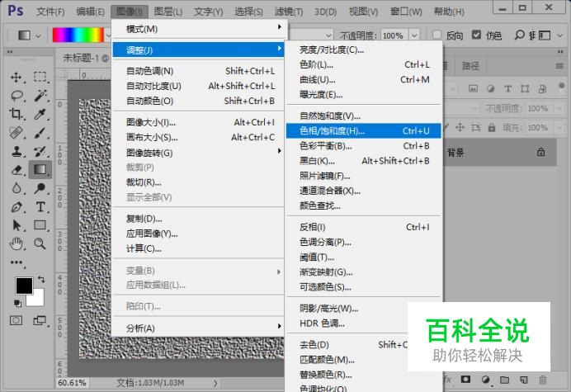Open the layer fill (填充) dropdown
This screenshot has width=571, height=392.
pyautogui.click(x=559, y=128)
